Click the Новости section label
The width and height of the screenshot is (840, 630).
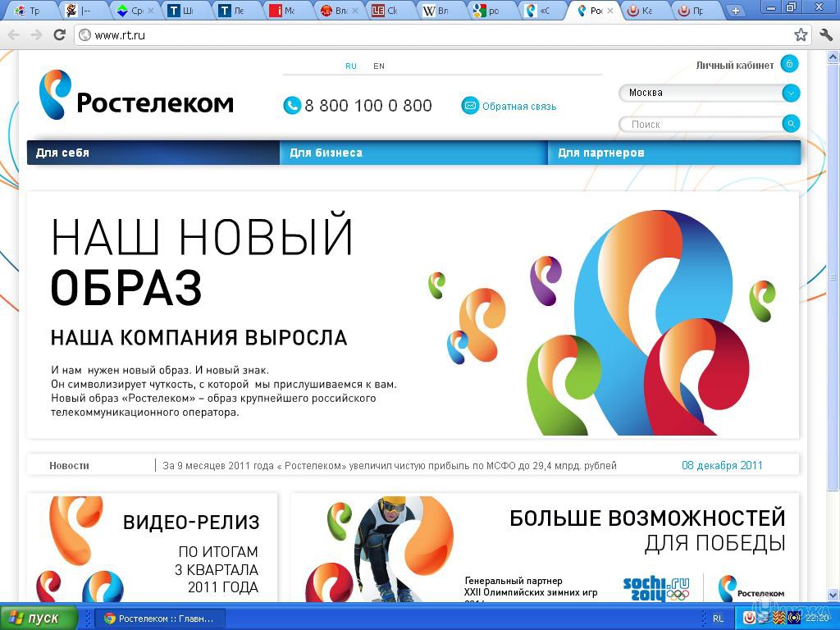click(69, 466)
